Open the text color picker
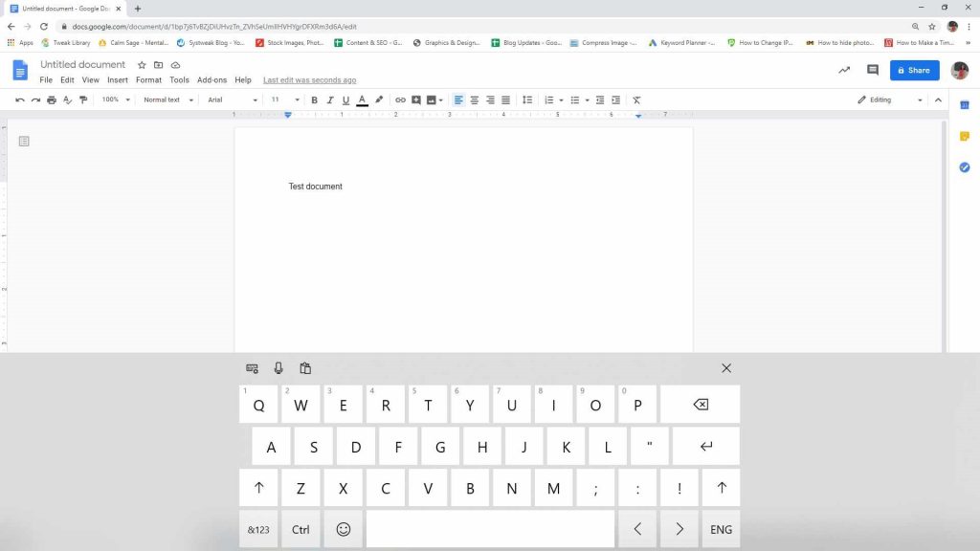 [x=362, y=99]
